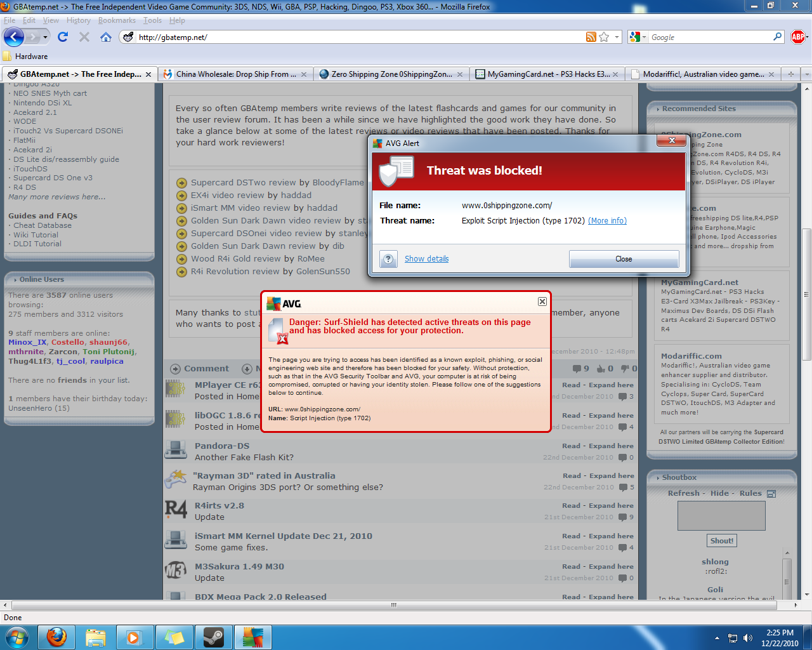The height and width of the screenshot is (650, 812).
Task: Open the Cheat Database link
Action: point(43,225)
